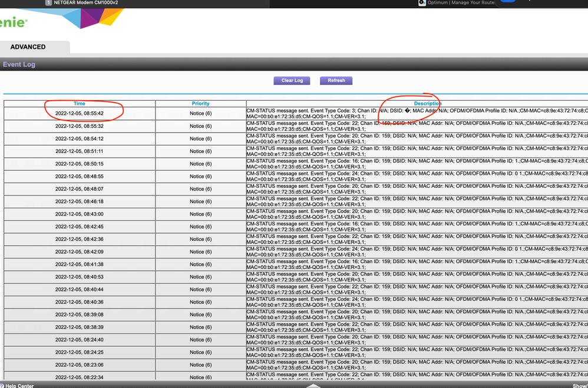Click the Event Log title bar
588x388 pixels.
click(x=19, y=64)
